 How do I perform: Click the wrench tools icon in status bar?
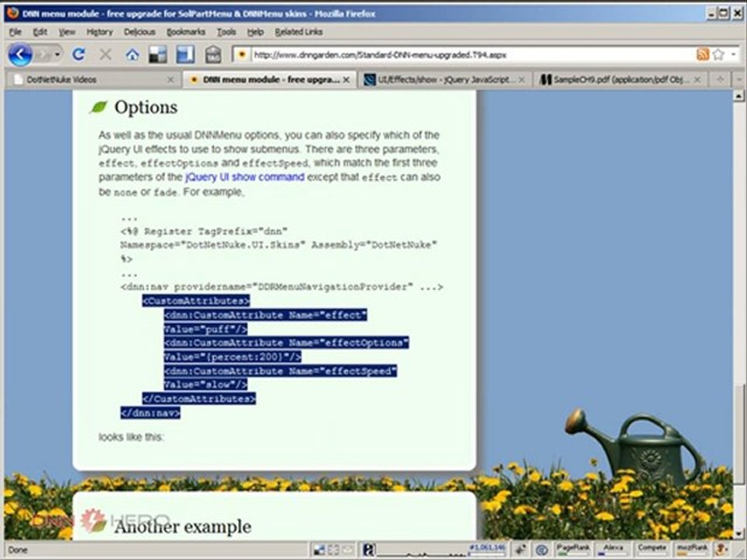[521, 550]
